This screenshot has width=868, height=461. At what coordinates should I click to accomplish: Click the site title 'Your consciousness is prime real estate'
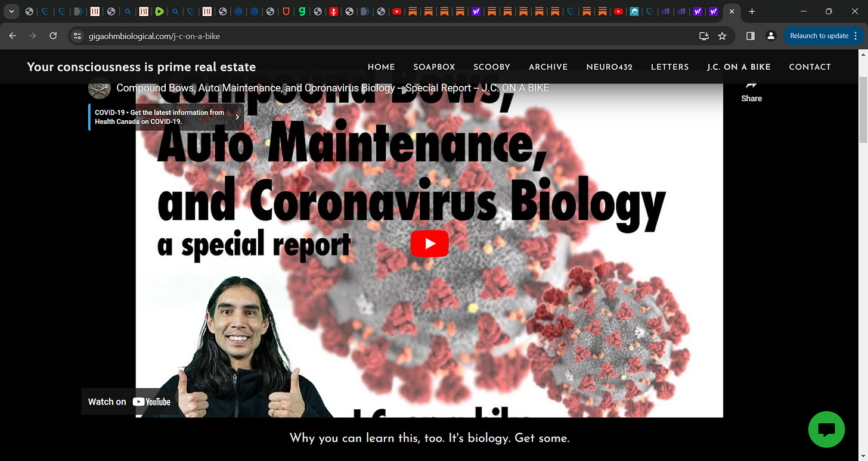coord(141,67)
